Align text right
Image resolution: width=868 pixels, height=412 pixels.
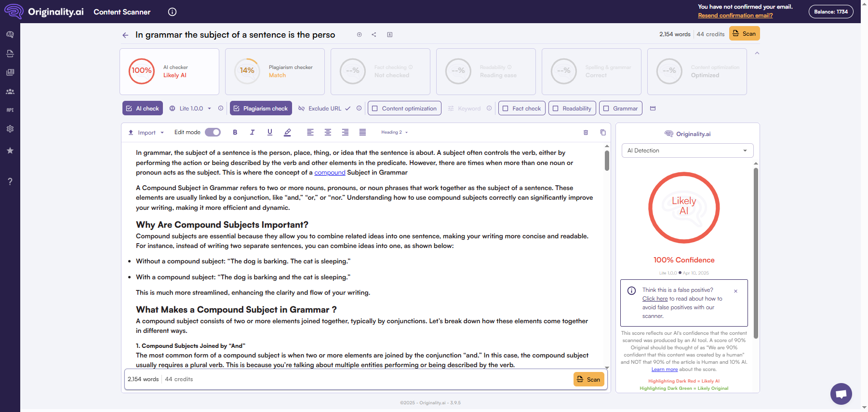pos(345,132)
